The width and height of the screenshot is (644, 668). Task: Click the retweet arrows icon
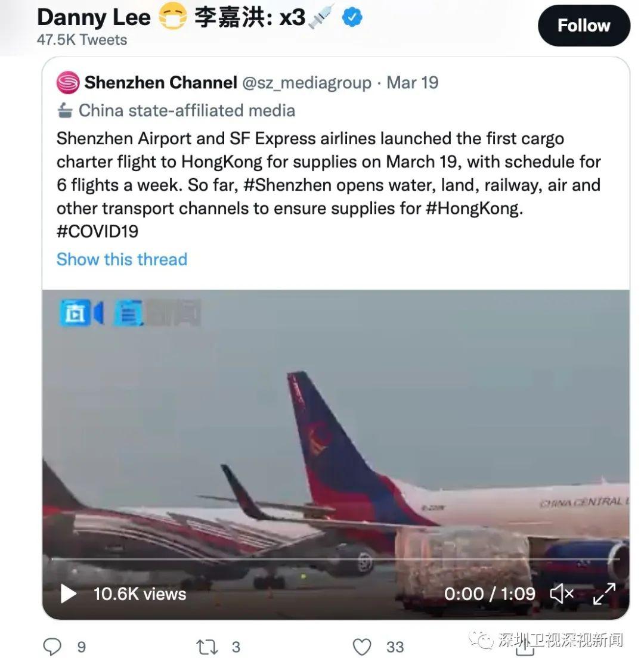[x=207, y=647]
